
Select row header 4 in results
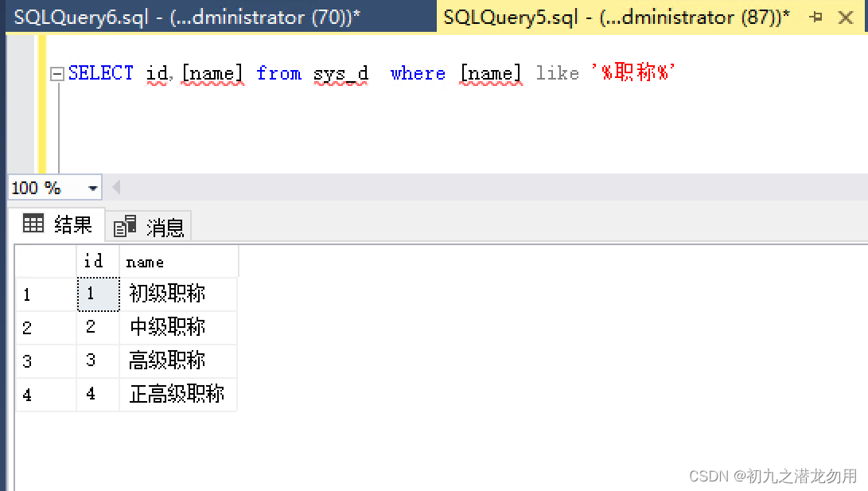46,395
